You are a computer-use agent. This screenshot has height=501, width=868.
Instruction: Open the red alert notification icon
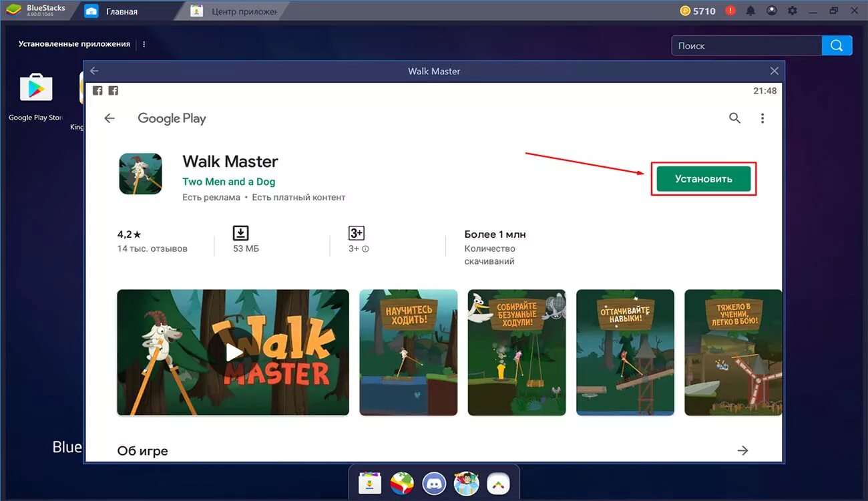[x=730, y=11]
